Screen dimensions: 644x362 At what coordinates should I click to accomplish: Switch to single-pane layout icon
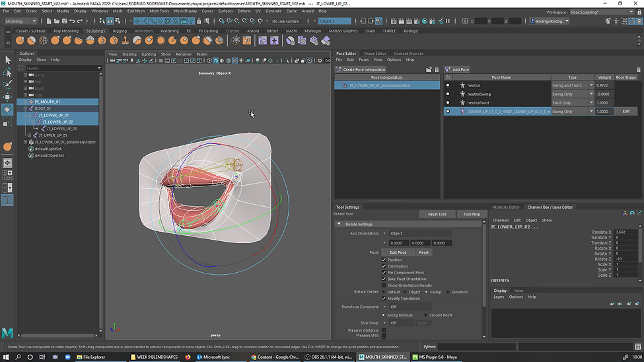pyautogui.click(x=7, y=163)
